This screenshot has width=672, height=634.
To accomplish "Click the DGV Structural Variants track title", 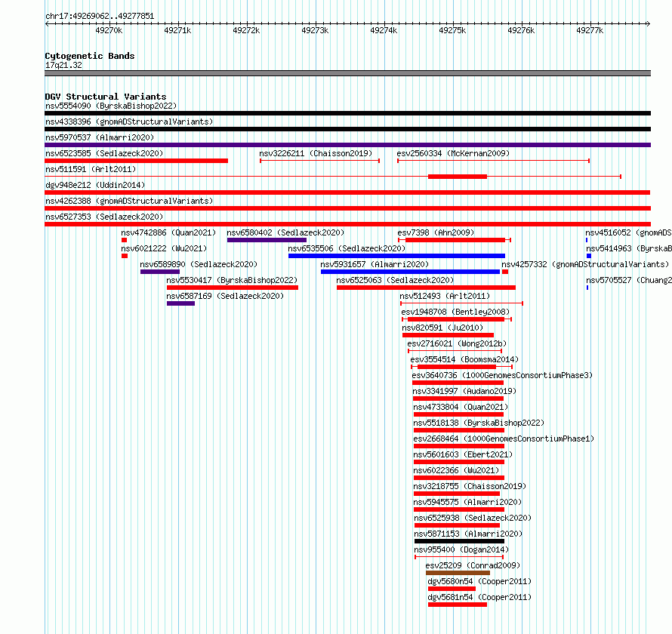I will (x=106, y=97).
